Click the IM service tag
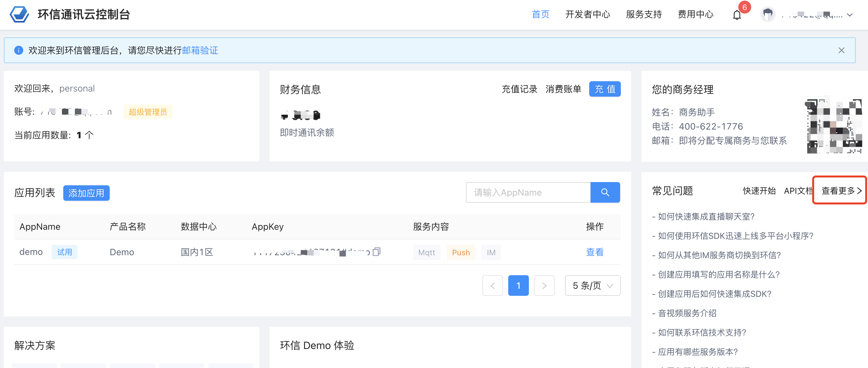The image size is (868, 368). pos(491,253)
